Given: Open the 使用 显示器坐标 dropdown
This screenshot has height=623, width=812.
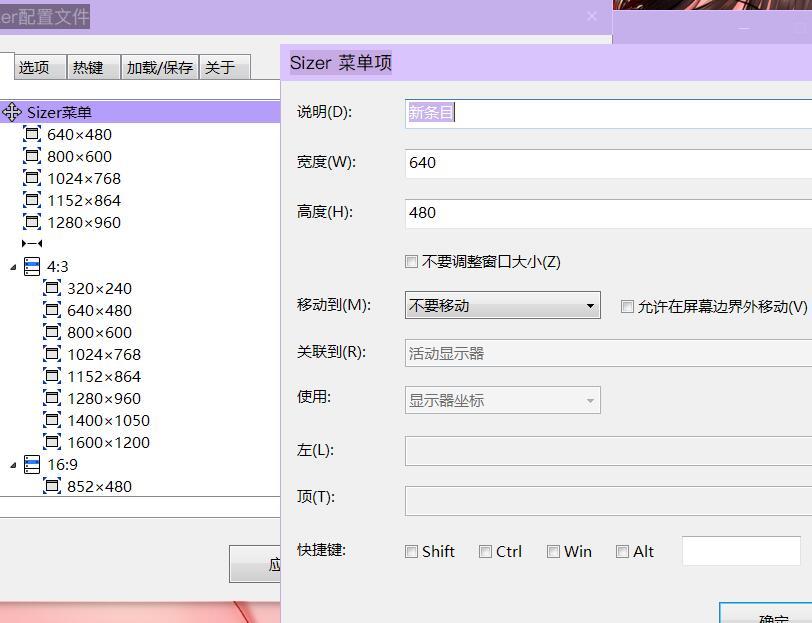Looking at the screenshot, I should pyautogui.click(x=503, y=400).
